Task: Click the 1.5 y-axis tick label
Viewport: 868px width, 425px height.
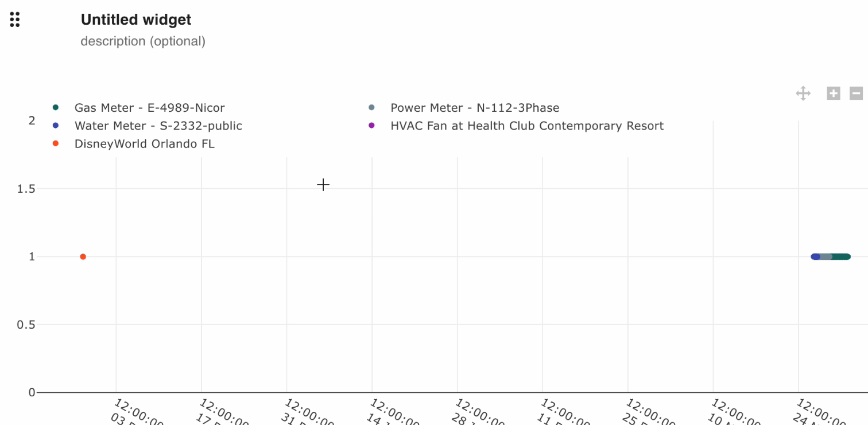Action: (26, 189)
